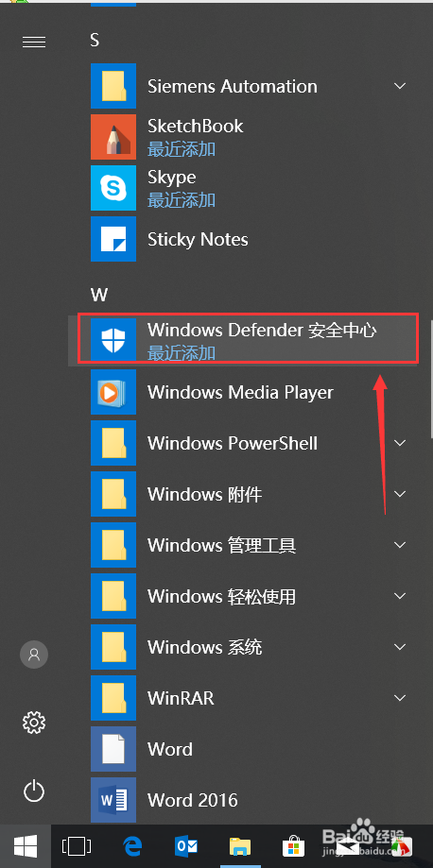Image resolution: width=433 pixels, height=868 pixels.
Task: Click 最近添加 under SketchBook
Action: tap(182, 149)
